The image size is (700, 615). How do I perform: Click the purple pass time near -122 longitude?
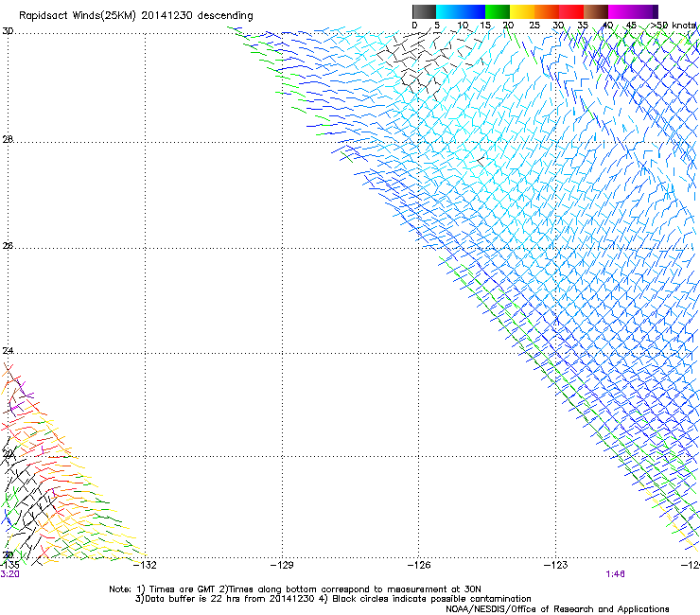pos(615,574)
